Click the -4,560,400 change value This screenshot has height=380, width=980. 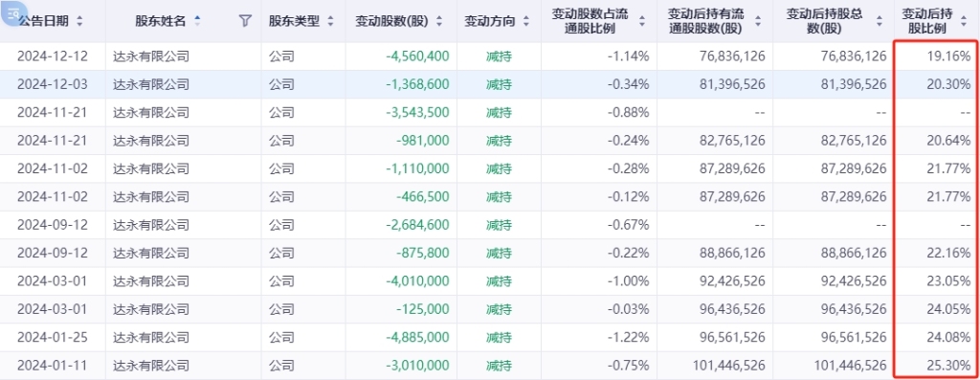[x=417, y=56]
